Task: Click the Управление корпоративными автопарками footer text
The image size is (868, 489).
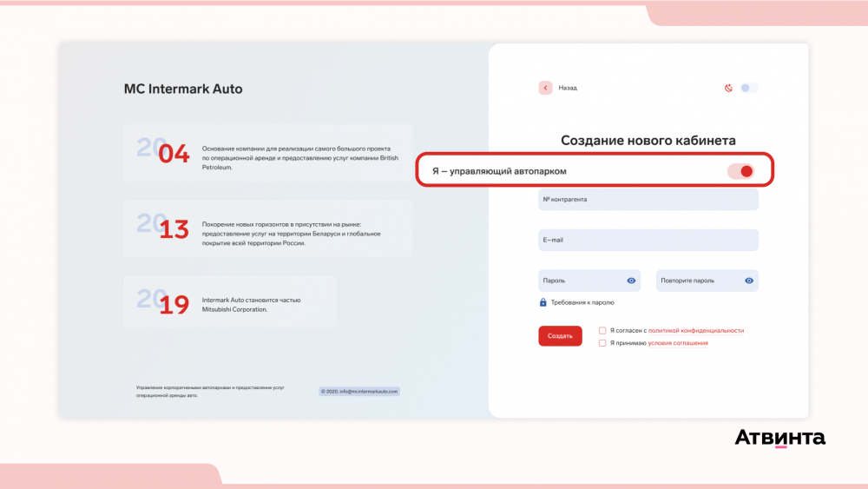Action: pos(210,392)
